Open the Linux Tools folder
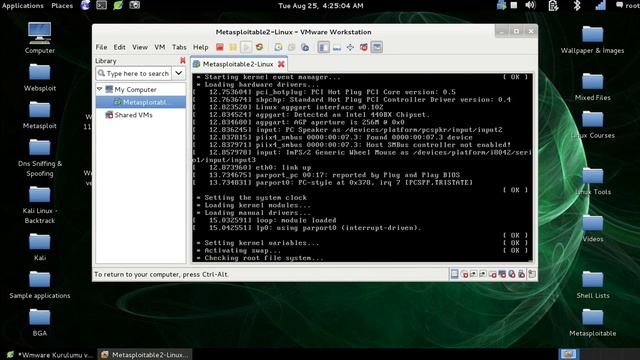 tap(592, 181)
